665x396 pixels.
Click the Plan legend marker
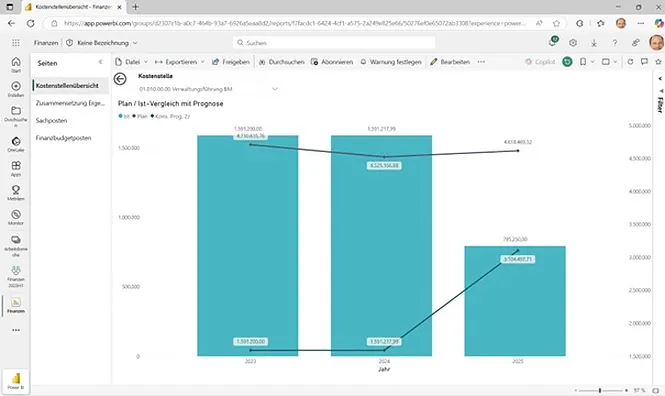(134, 116)
